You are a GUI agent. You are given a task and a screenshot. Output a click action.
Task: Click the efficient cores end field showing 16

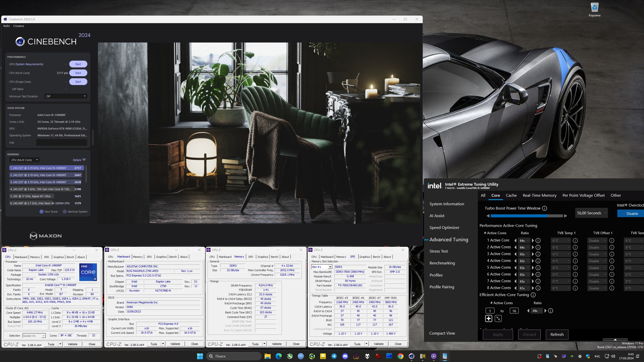pyautogui.click(x=514, y=311)
